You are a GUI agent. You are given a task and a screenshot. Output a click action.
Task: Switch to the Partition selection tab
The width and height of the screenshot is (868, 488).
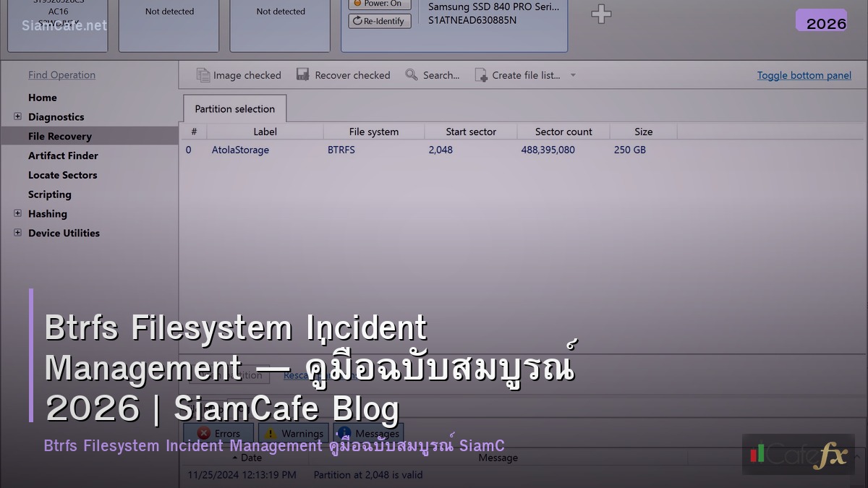point(234,108)
